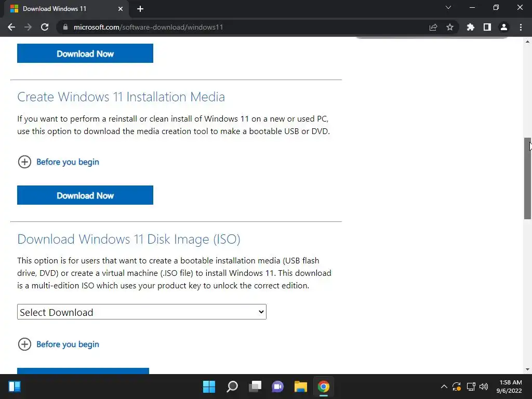Select the Download Windows 11 tab
532x399 pixels.
pos(66,9)
